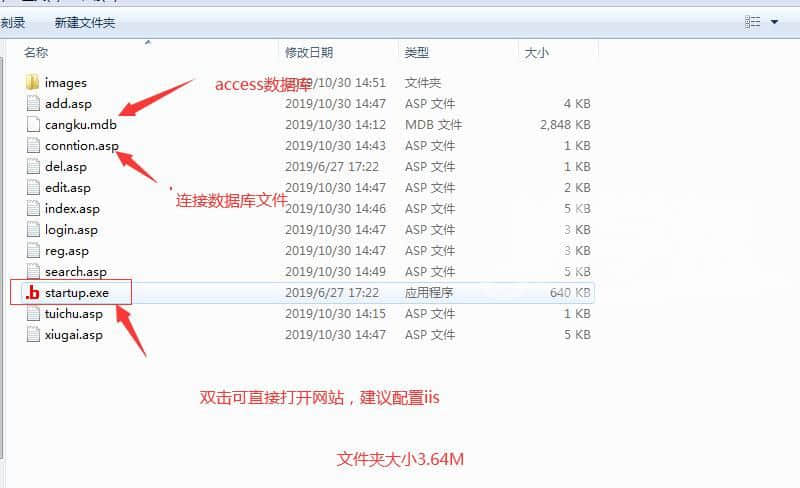
Task: Open the view options dropdown arrow
Action: coord(774,21)
